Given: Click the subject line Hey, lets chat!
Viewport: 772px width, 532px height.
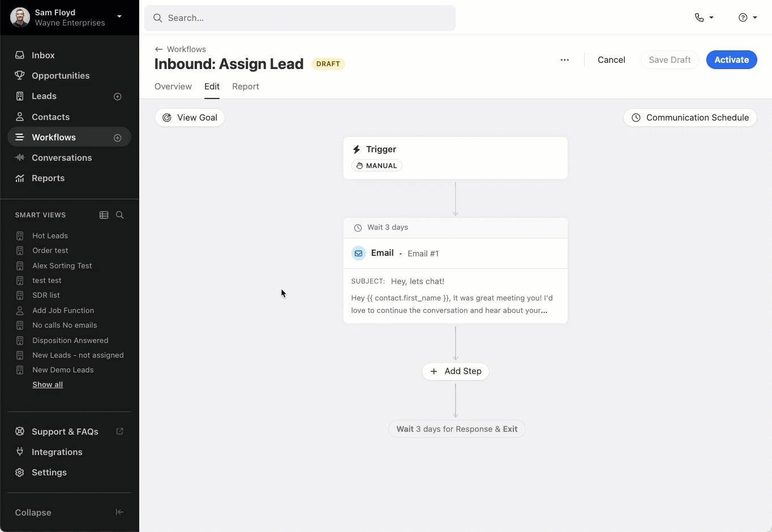Looking at the screenshot, I should click(x=418, y=281).
